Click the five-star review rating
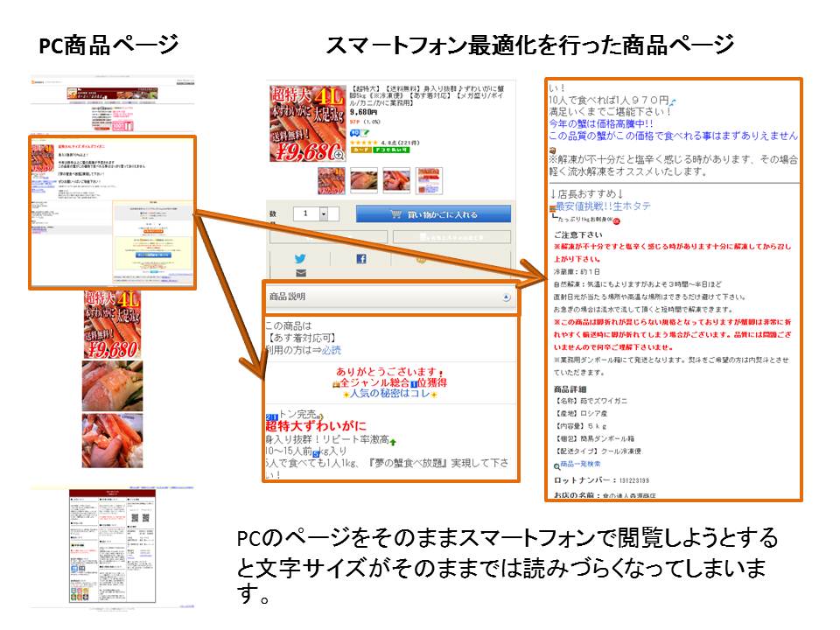The width and height of the screenshot is (840, 630). pyautogui.click(x=362, y=143)
